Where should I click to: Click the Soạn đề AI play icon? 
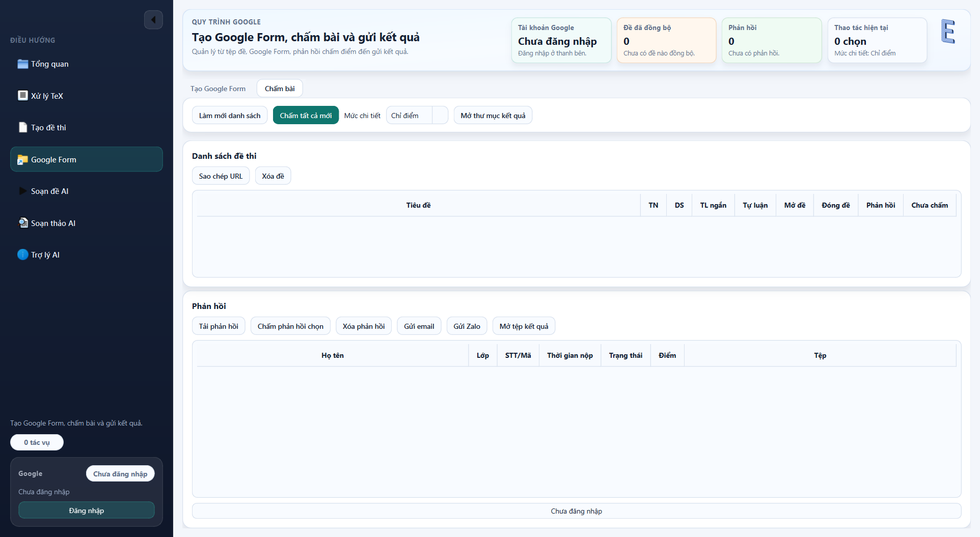tap(22, 191)
